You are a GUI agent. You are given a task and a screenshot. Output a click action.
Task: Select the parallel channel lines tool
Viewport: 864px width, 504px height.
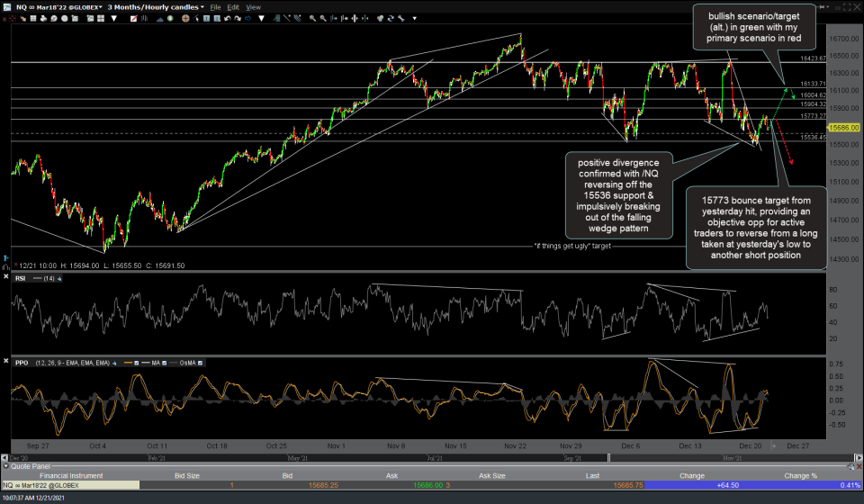pos(298,18)
